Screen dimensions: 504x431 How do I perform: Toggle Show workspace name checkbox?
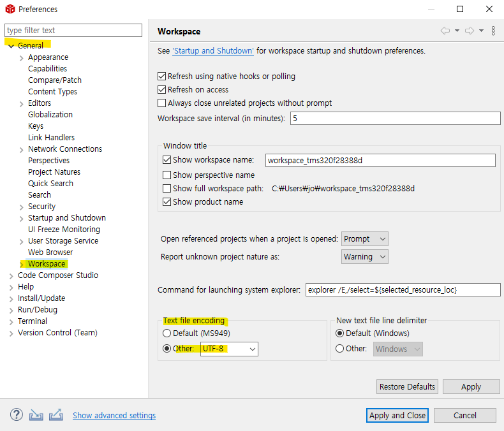167,159
